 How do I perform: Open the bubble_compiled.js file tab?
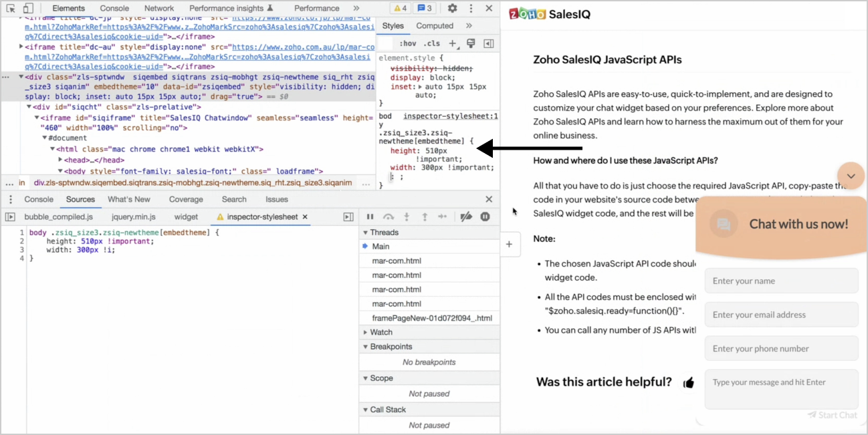(59, 216)
